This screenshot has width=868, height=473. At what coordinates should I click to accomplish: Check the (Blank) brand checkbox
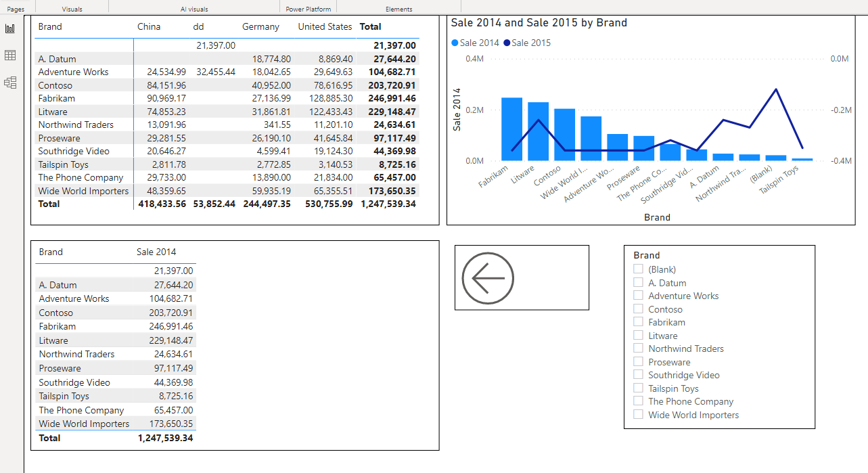(638, 269)
